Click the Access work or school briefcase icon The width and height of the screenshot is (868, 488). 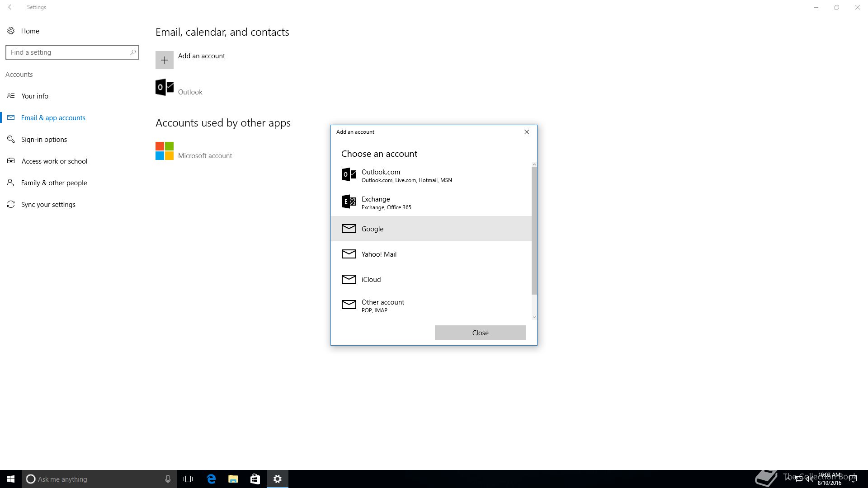[11, 161]
